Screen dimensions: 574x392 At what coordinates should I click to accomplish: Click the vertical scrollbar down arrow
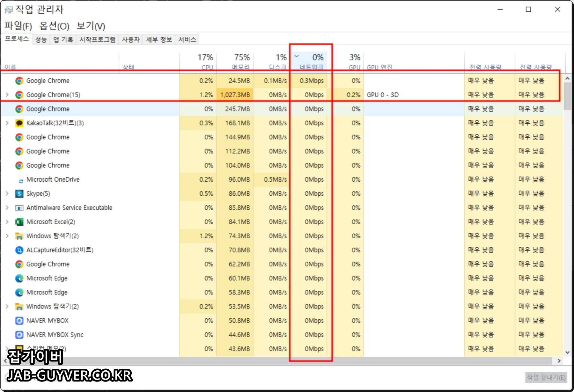[x=567, y=352]
